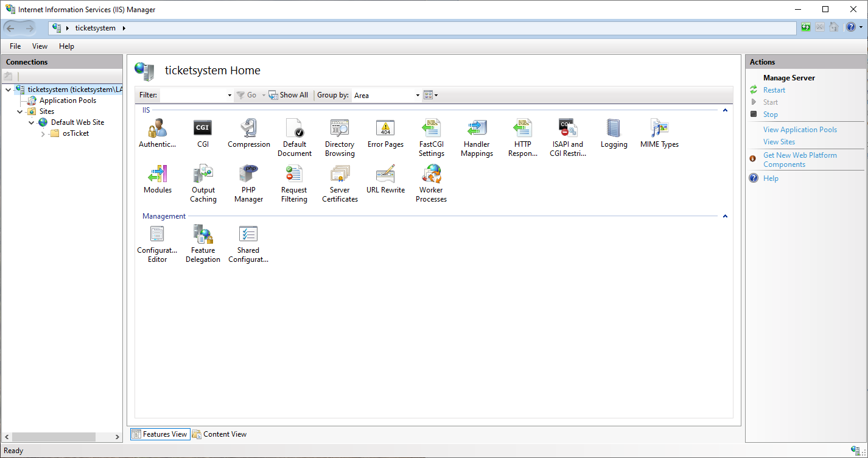Open MIME Types feature
This screenshot has height=458, width=868.
[659, 134]
